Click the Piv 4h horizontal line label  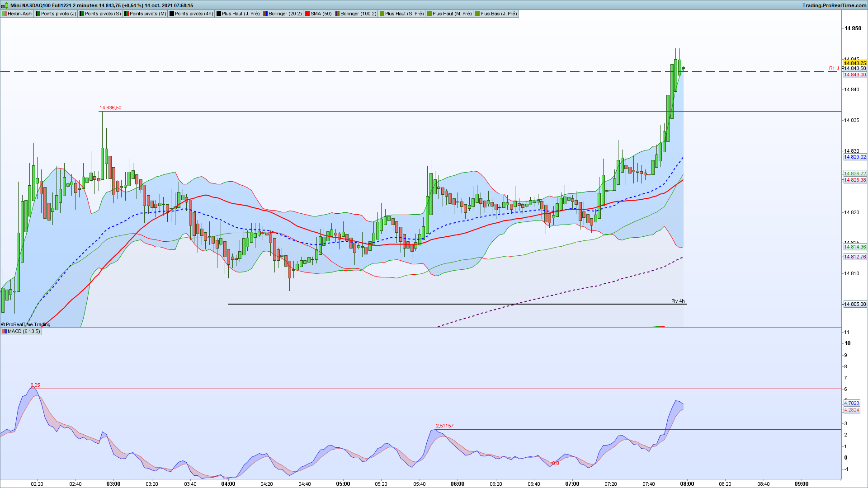(677, 301)
